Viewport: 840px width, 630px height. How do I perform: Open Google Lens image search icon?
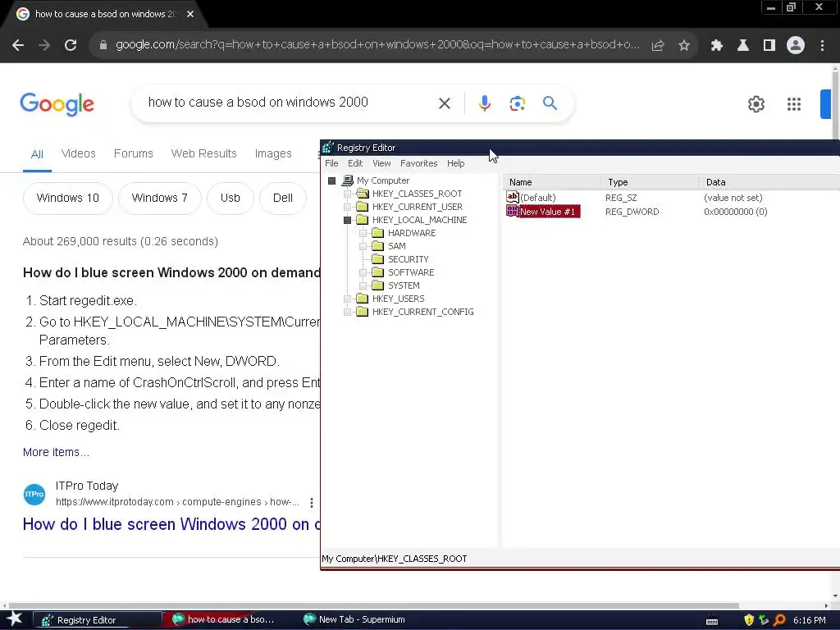point(517,103)
